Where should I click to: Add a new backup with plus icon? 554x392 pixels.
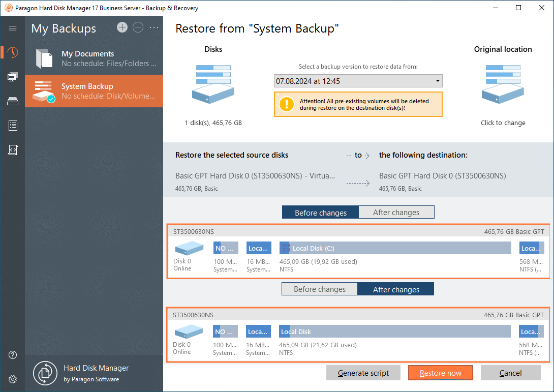(122, 27)
